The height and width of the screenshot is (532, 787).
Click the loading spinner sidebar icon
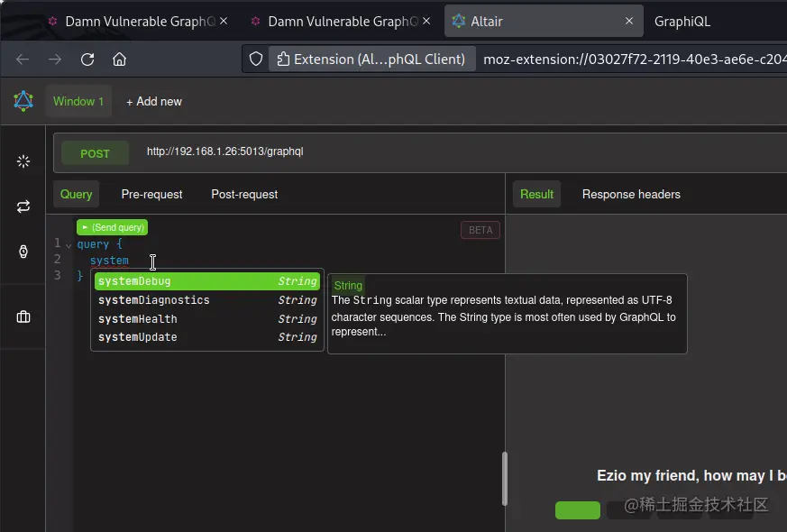coord(23,161)
